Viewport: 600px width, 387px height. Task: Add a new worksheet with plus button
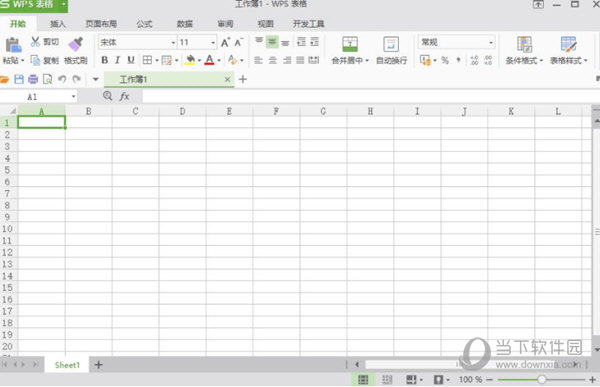pos(98,365)
